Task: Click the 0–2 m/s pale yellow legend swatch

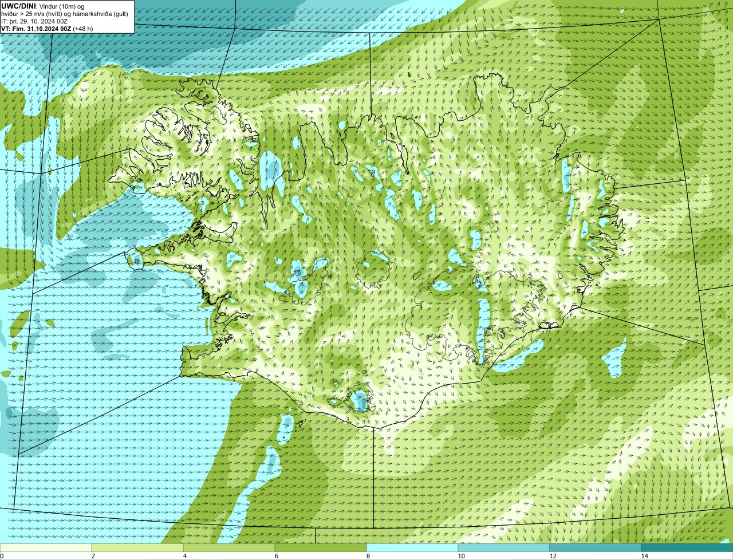Action: click(46, 547)
